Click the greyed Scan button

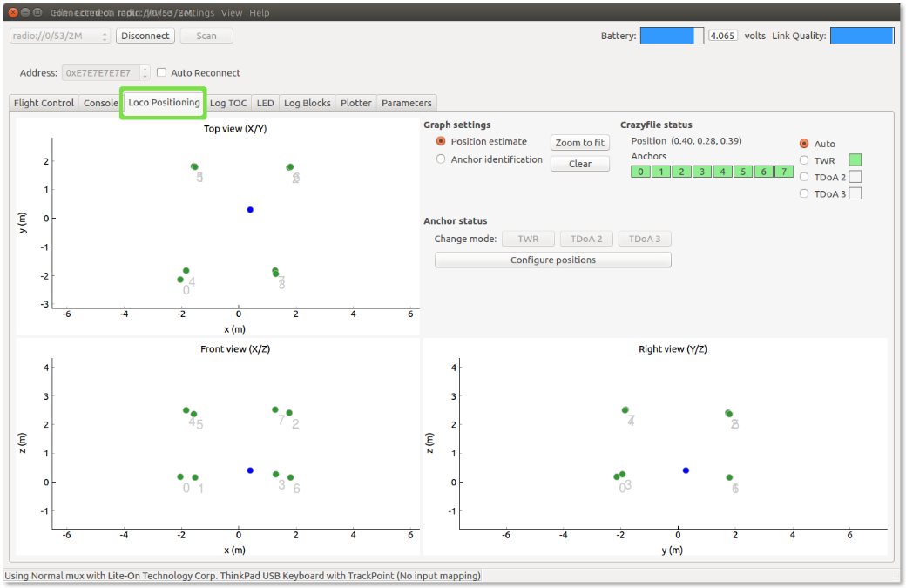(x=206, y=36)
